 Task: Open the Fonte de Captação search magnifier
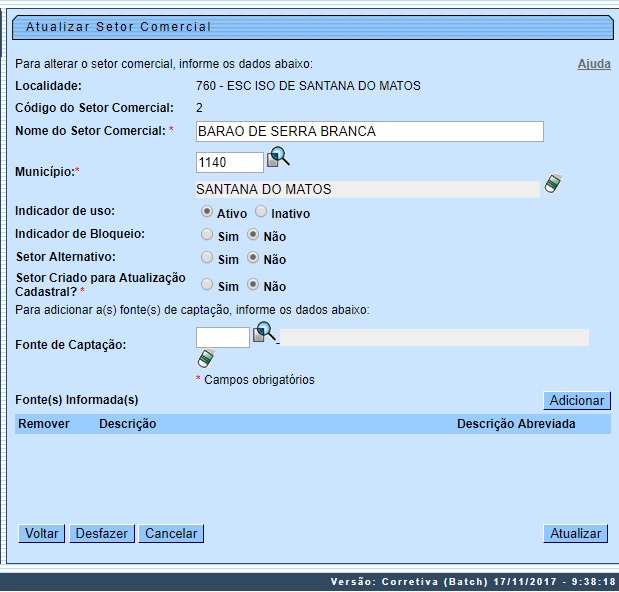point(264,333)
